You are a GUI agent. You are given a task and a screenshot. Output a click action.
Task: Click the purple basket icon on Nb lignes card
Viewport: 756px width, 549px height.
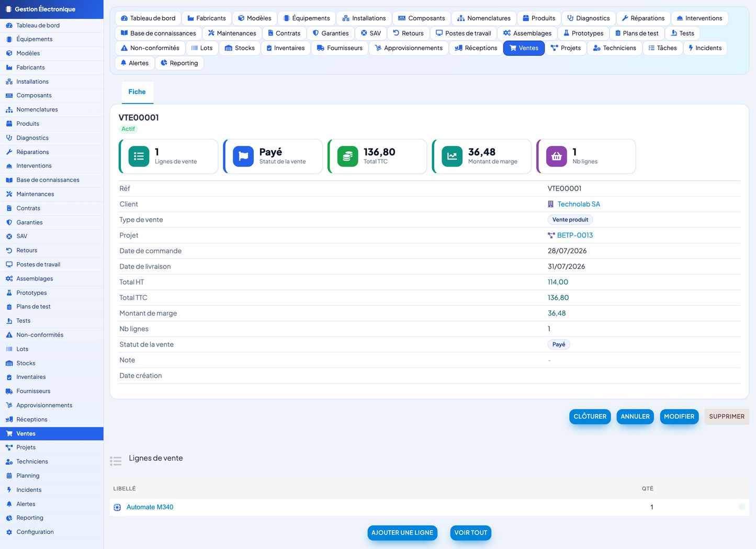coord(557,156)
